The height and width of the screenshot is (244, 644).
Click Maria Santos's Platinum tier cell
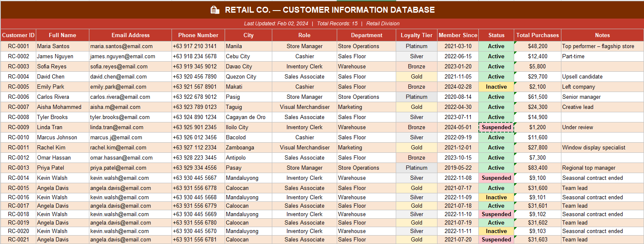pyautogui.click(x=416, y=46)
